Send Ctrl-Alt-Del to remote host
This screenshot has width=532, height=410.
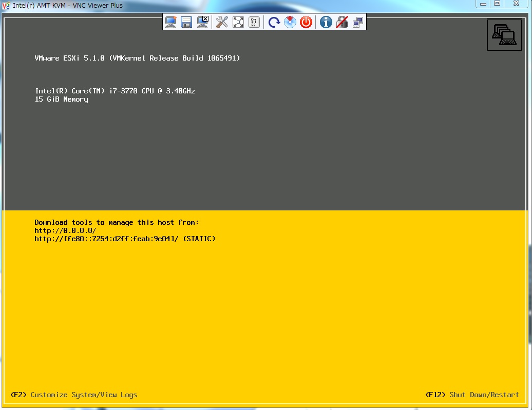coord(254,22)
